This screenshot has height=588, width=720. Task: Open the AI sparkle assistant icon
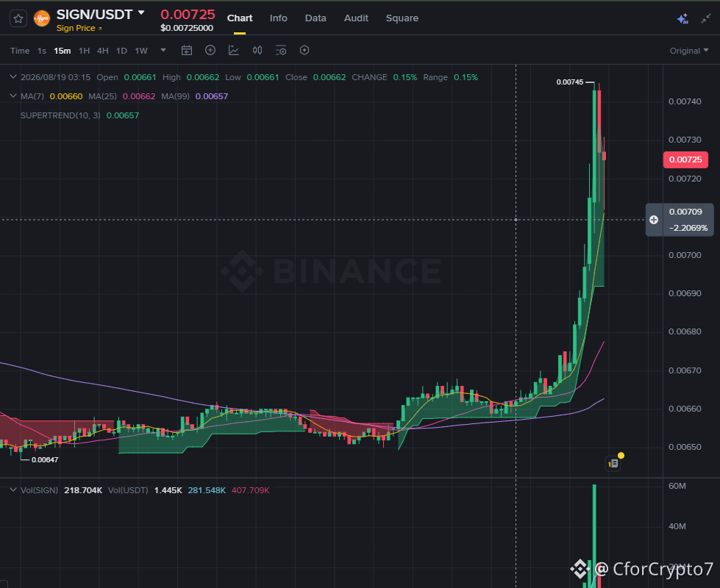point(682,19)
